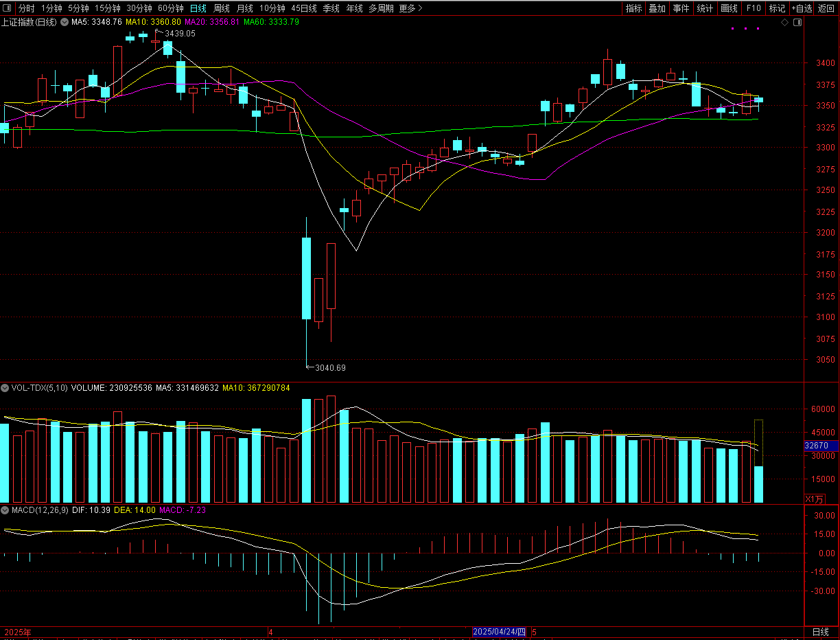The width and height of the screenshot is (840, 640).
Task: Select the 10分钟 period tab
Action: [272, 8]
